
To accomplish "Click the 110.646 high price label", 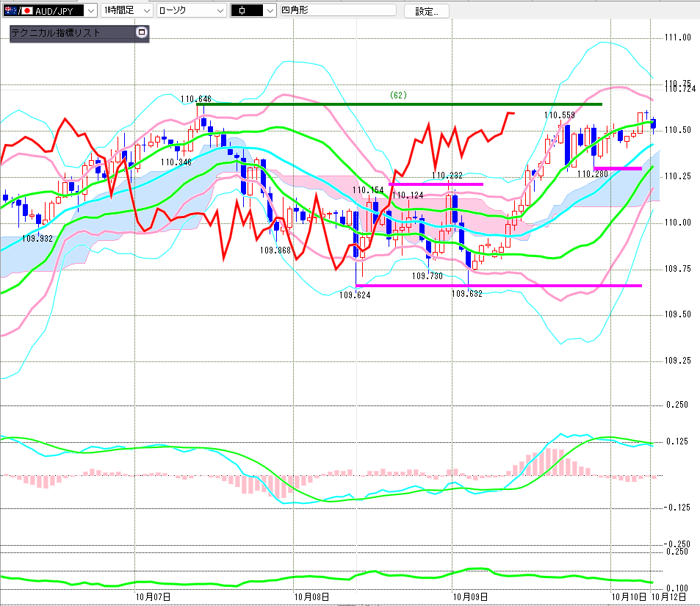I will (x=196, y=99).
